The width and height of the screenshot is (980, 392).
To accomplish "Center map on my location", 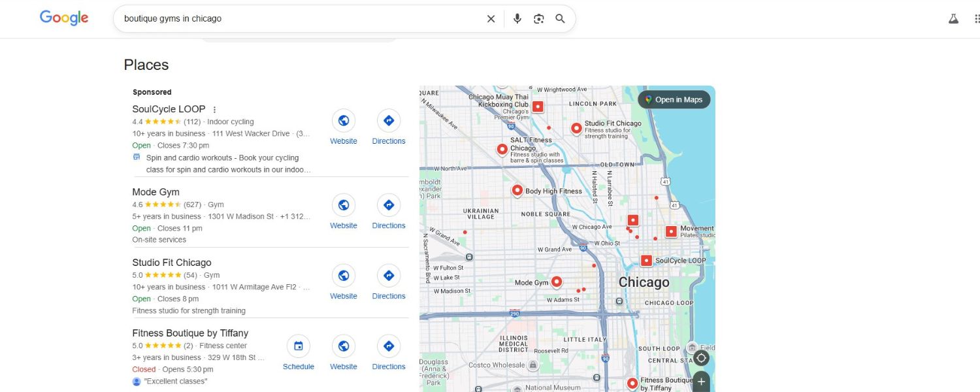I will click(701, 358).
